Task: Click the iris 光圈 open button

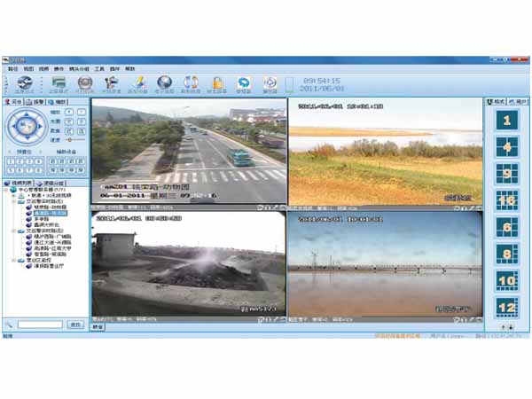Action: click(x=69, y=121)
